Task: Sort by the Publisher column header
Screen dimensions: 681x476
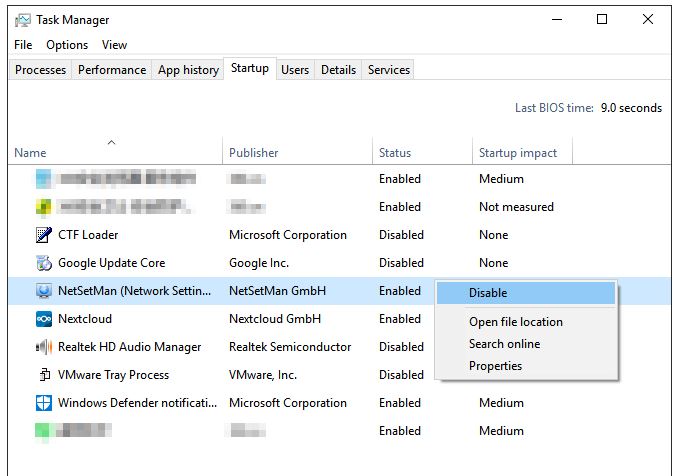Action: pos(298,153)
